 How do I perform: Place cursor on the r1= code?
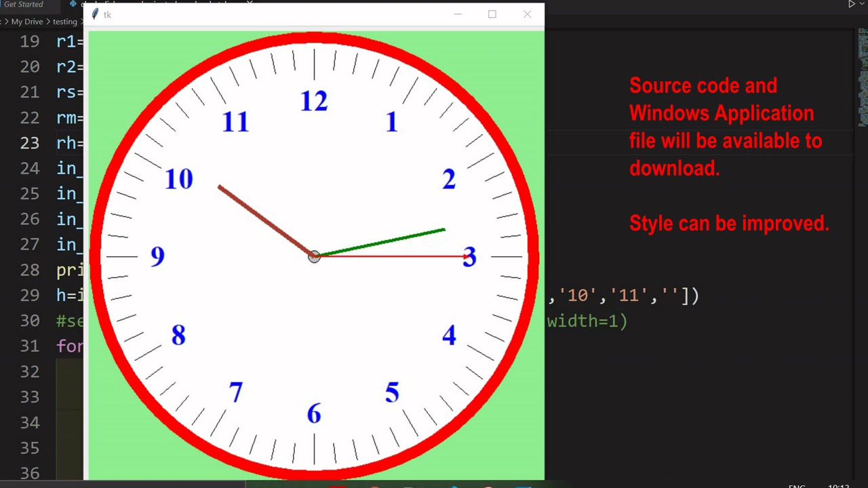pyautogui.click(x=70, y=42)
